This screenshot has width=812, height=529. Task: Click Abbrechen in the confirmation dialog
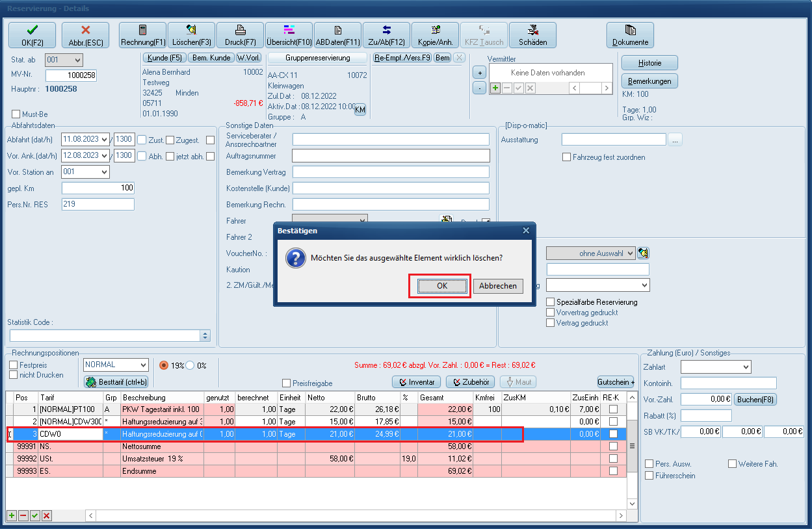click(x=497, y=286)
